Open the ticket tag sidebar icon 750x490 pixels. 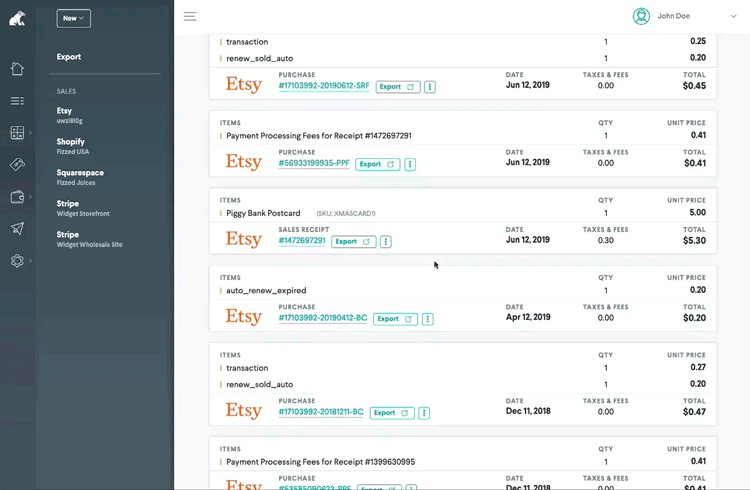17,165
